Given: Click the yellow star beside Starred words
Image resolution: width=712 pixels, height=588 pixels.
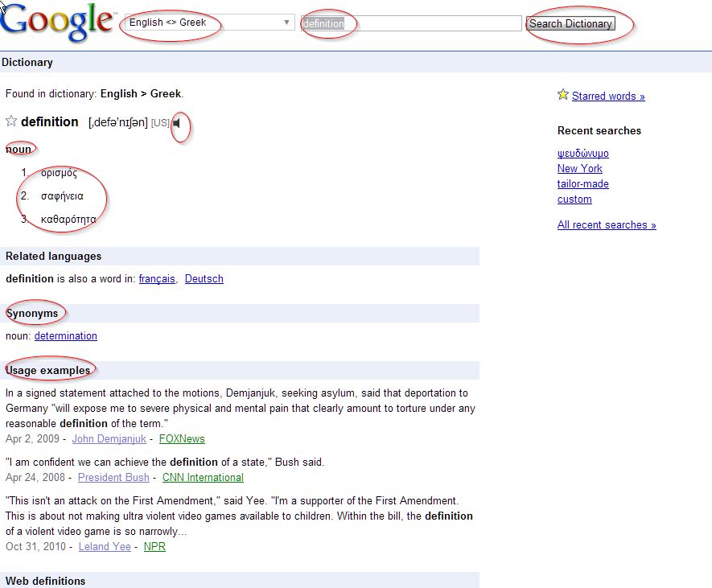Looking at the screenshot, I should tap(563, 95).
